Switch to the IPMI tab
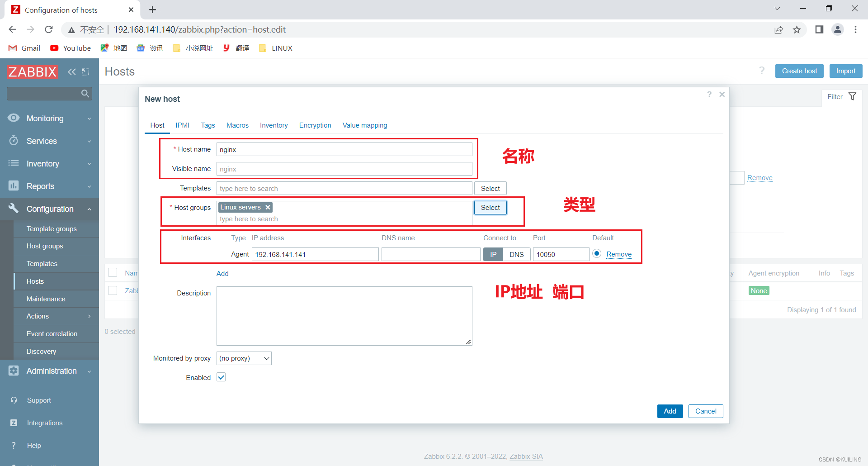 (x=183, y=125)
